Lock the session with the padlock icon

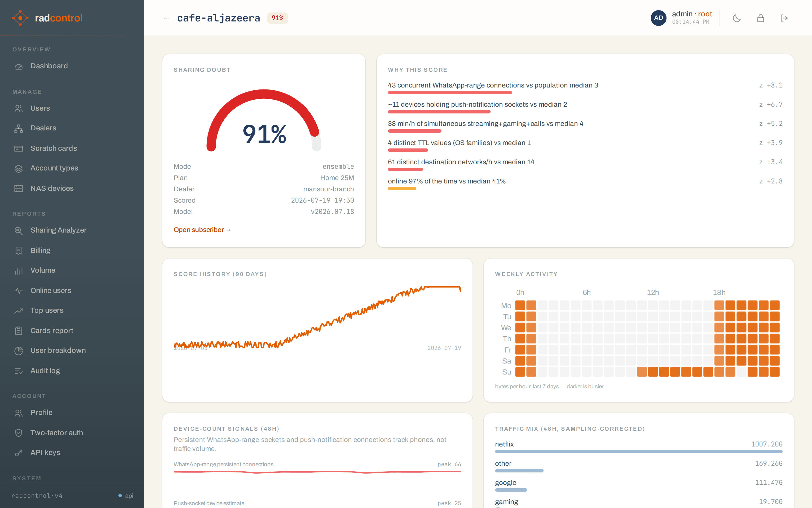(x=761, y=18)
